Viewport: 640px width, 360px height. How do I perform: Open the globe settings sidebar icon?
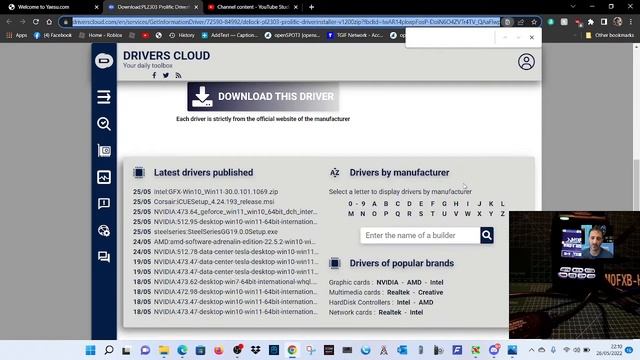104,231
